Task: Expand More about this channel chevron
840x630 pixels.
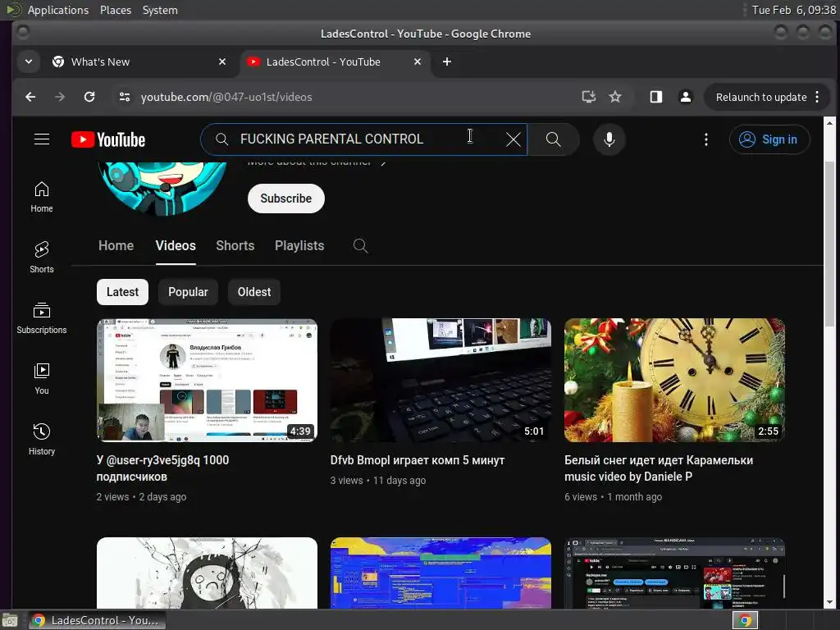Action: (383, 163)
